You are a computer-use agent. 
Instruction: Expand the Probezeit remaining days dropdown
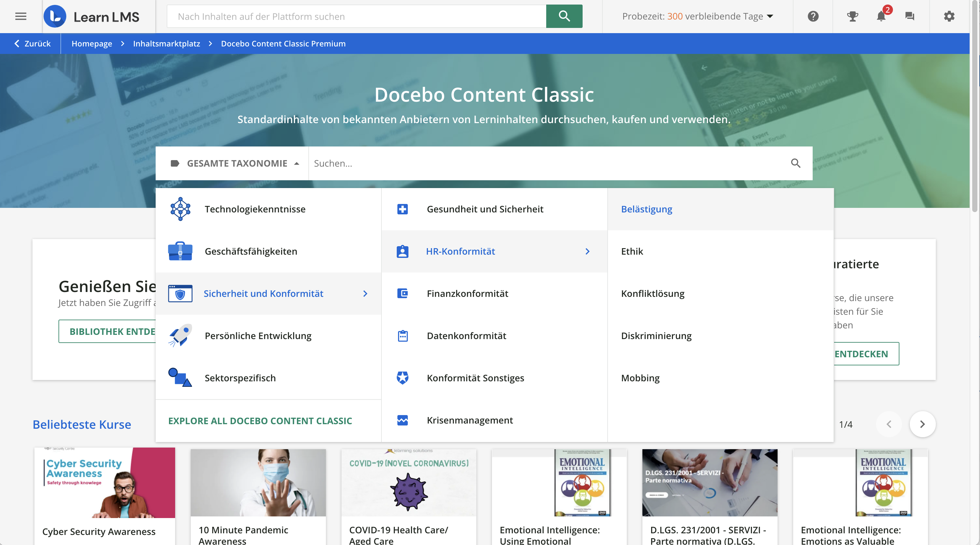pyautogui.click(x=770, y=16)
